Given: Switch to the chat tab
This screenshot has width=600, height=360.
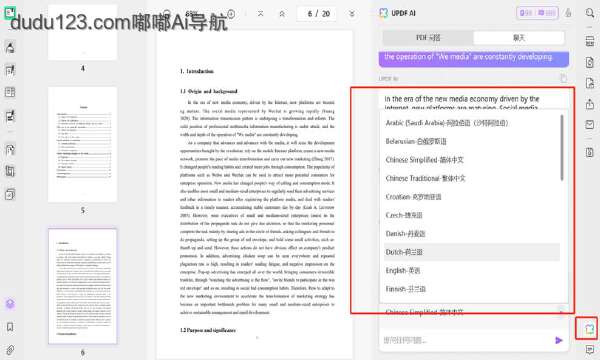Looking at the screenshot, I should (x=519, y=38).
